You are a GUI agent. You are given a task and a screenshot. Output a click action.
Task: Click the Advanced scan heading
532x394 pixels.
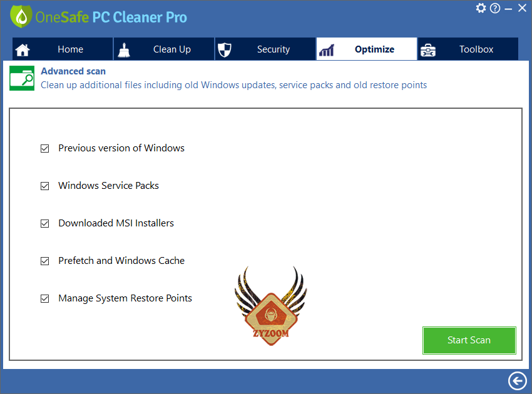(x=73, y=71)
